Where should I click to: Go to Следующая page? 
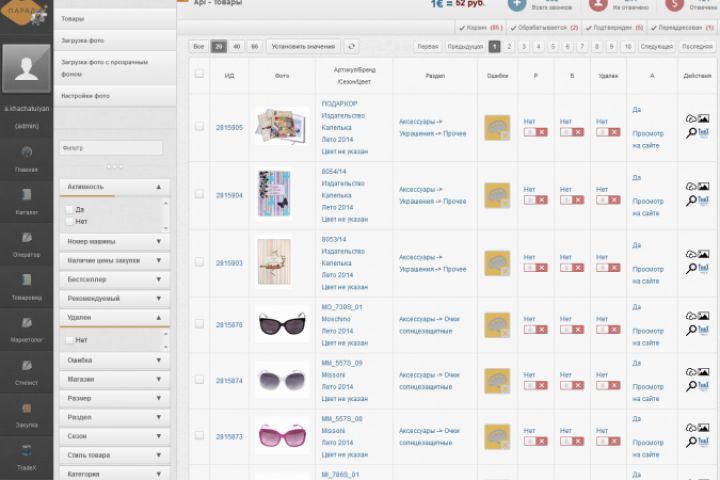[x=656, y=46]
